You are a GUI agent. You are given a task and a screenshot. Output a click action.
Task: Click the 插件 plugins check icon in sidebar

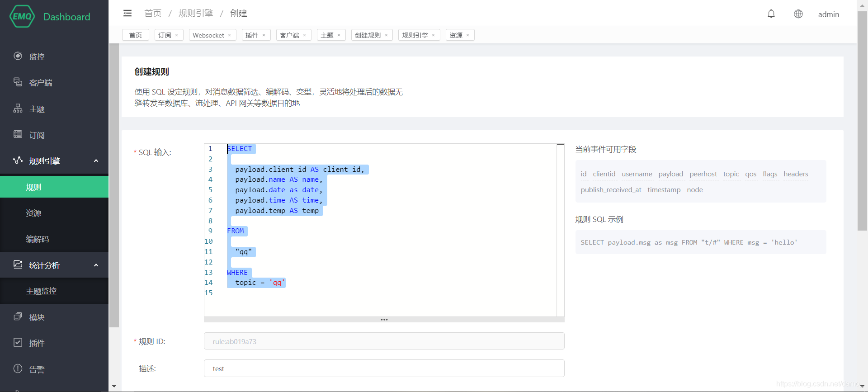tap(18, 343)
